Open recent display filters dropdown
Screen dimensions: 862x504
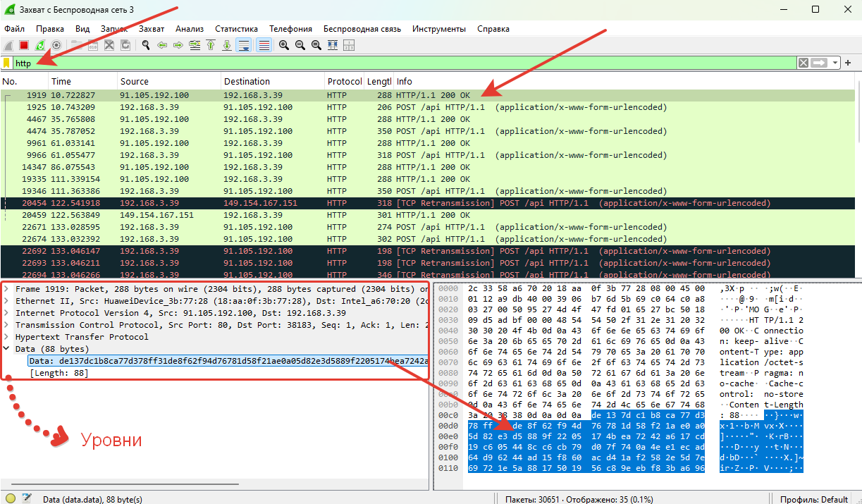point(835,63)
